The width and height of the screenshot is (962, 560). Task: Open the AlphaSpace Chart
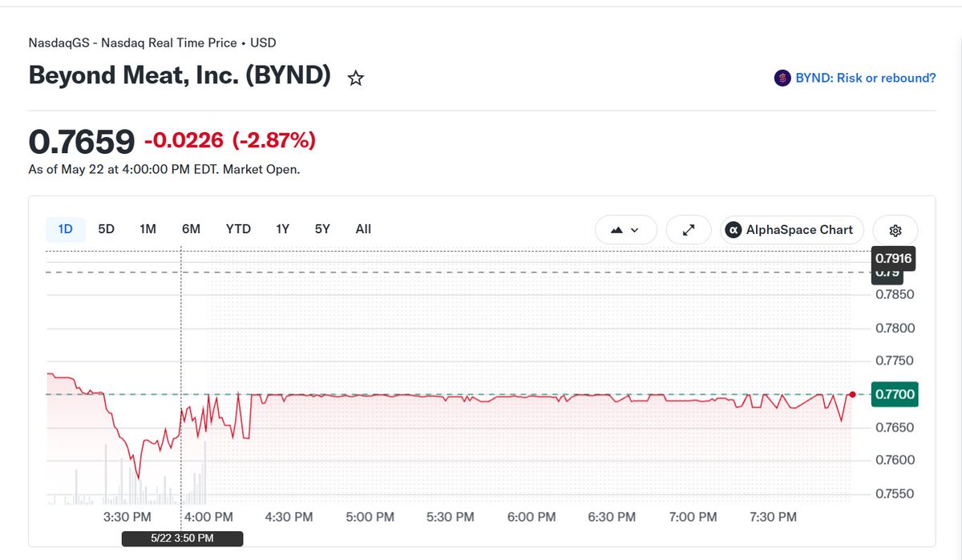click(792, 230)
